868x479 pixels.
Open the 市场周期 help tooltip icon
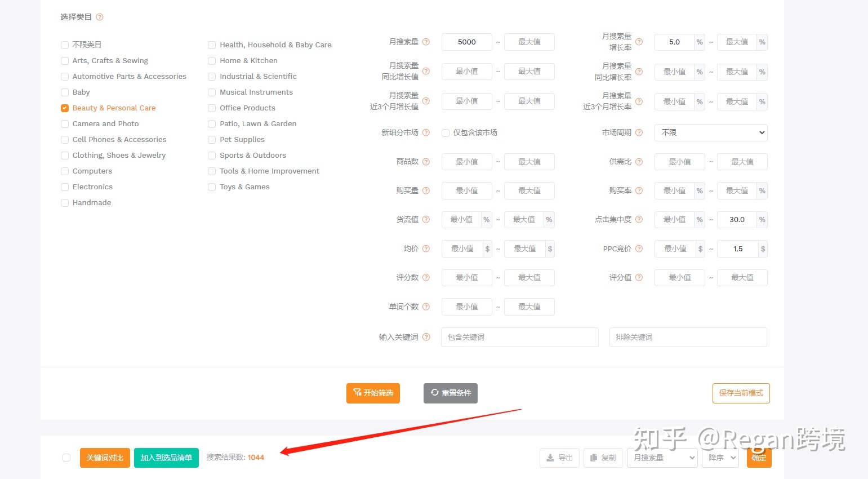click(639, 132)
